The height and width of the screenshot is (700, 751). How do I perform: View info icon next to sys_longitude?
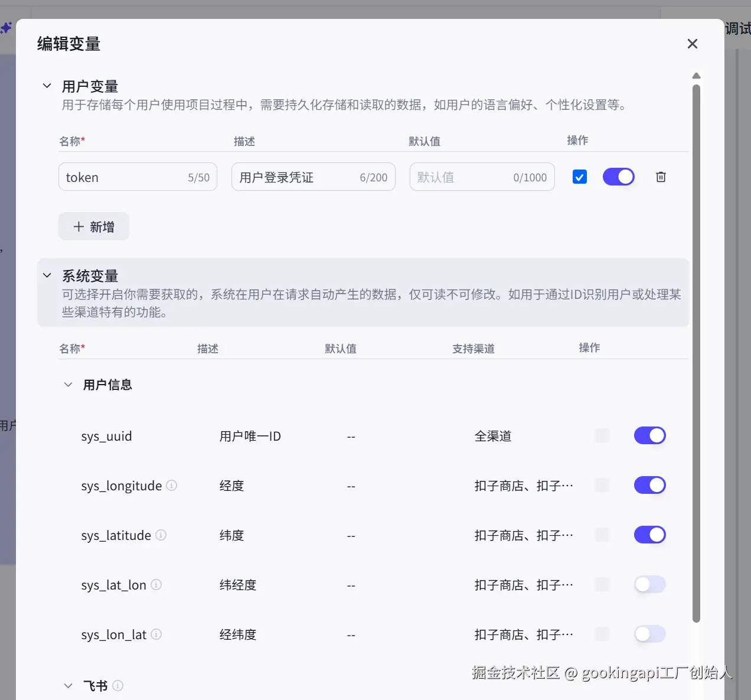[x=171, y=486]
